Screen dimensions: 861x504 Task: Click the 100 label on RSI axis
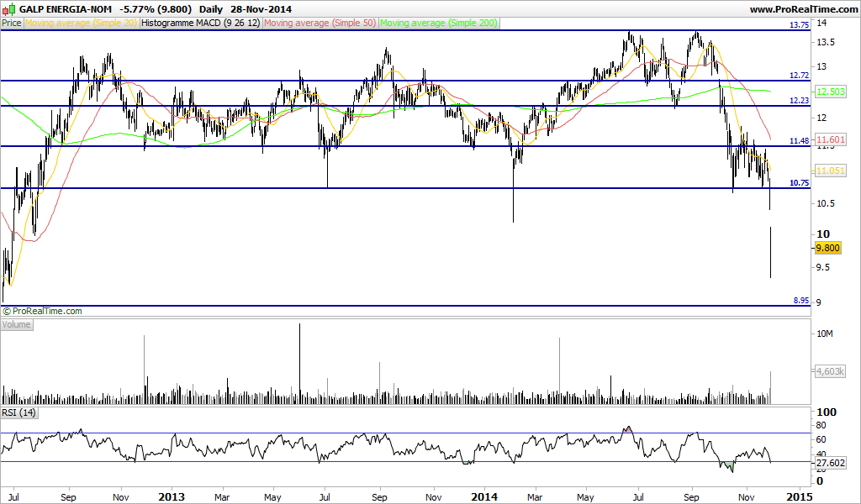pyautogui.click(x=827, y=412)
